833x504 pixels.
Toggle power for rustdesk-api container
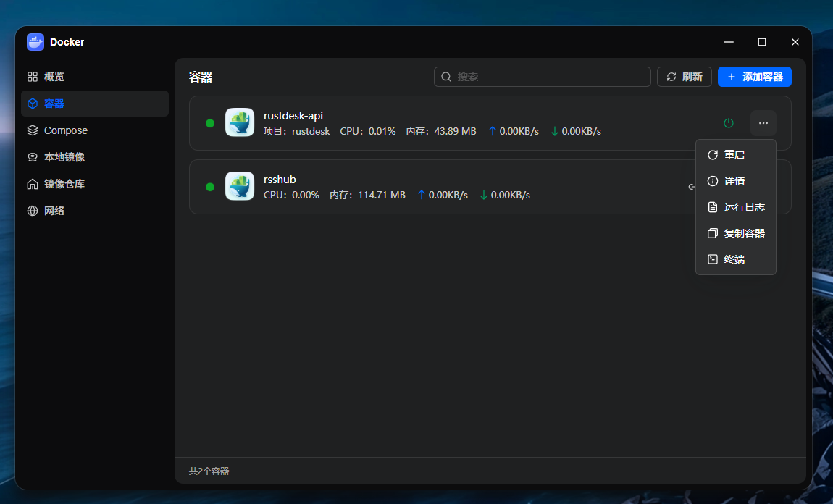coord(729,123)
